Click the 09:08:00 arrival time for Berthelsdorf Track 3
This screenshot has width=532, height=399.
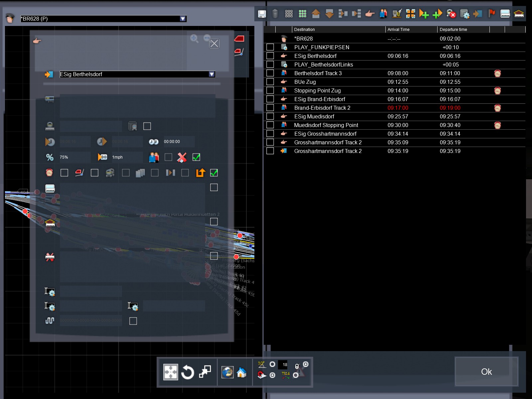398,73
